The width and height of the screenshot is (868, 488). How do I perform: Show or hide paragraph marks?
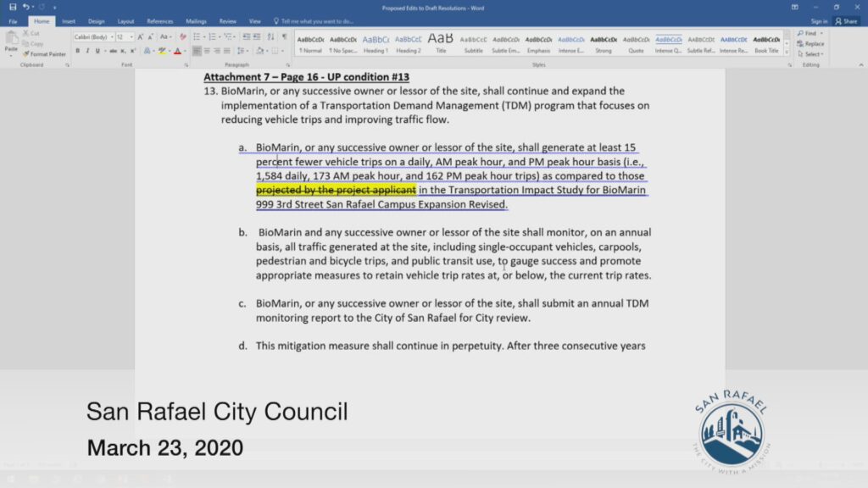tap(285, 37)
